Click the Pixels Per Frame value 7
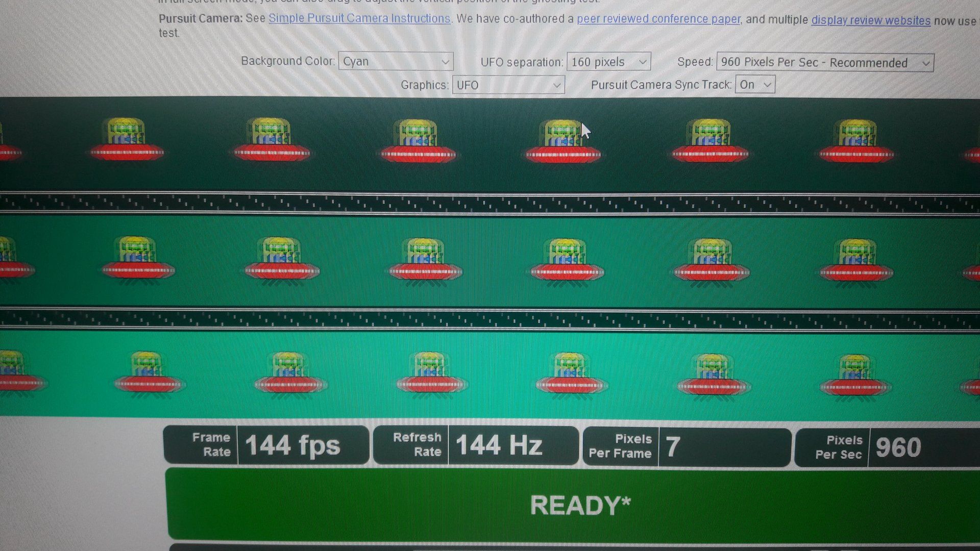This screenshot has height=551, width=980. point(673,447)
